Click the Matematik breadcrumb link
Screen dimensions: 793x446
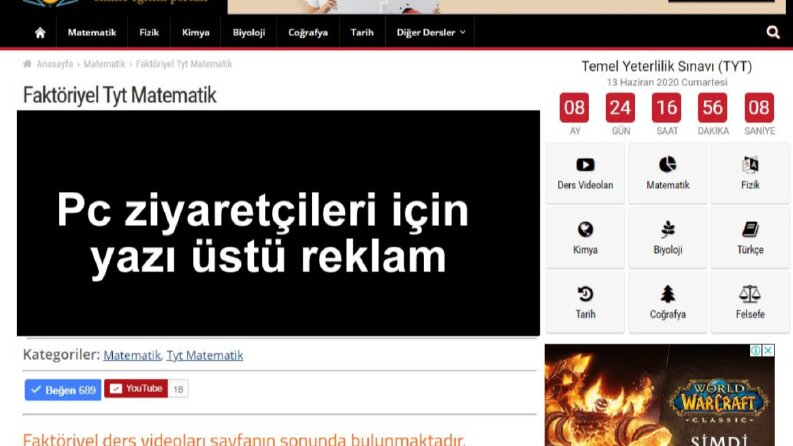tap(104, 64)
